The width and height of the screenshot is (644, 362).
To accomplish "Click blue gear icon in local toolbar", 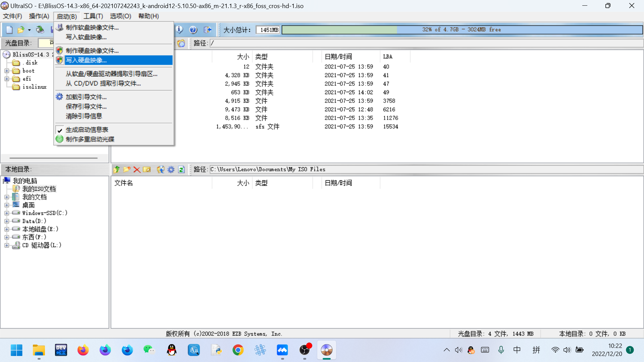I will pyautogui.click(x=171, y=170).
